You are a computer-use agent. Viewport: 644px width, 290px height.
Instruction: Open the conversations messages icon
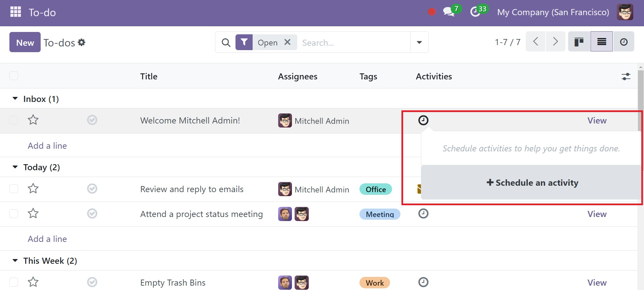pyautogui.click(x=449, y=12)
